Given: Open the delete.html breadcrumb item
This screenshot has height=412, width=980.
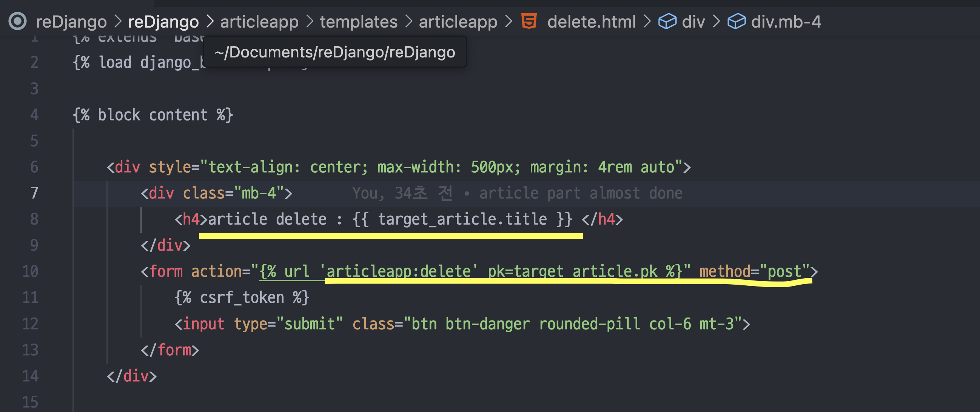Looking at the screenshot, I should (x=591, y=22).
